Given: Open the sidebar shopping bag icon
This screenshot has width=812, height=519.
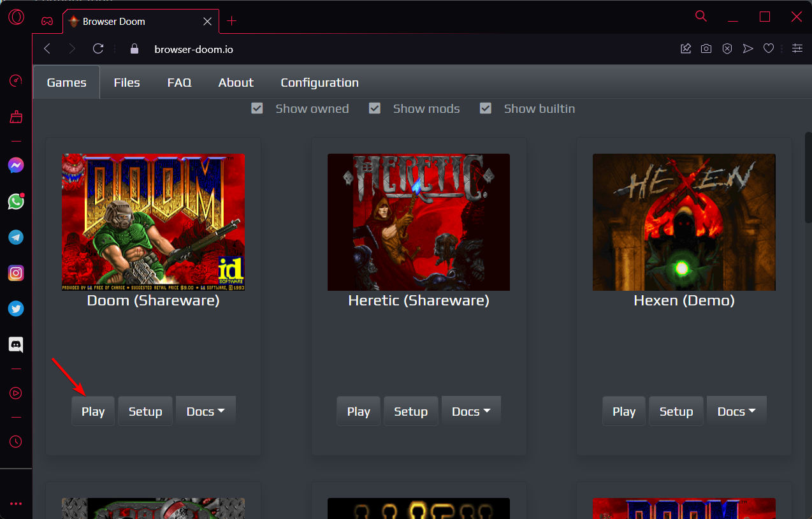Looking at the screenshot, I should [x=16, y=117].
